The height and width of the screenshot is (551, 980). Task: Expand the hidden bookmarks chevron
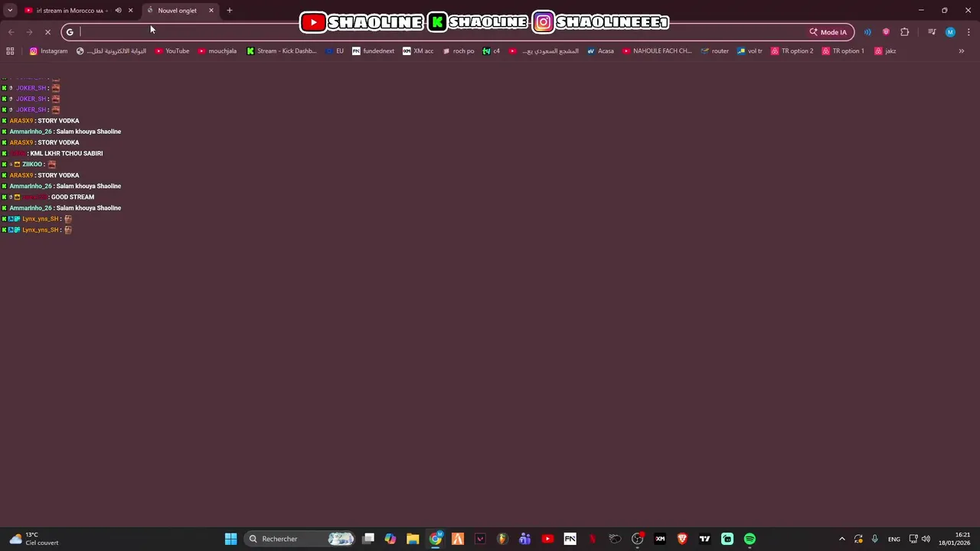tap(962, 51)
